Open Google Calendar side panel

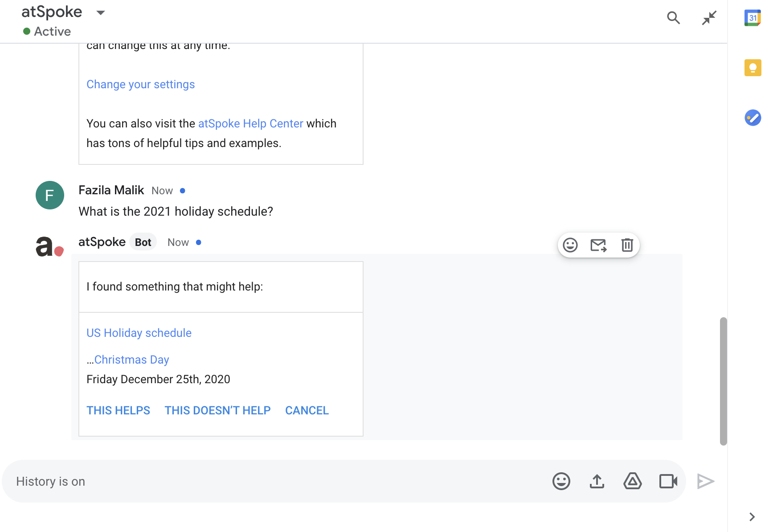[753, 18]
